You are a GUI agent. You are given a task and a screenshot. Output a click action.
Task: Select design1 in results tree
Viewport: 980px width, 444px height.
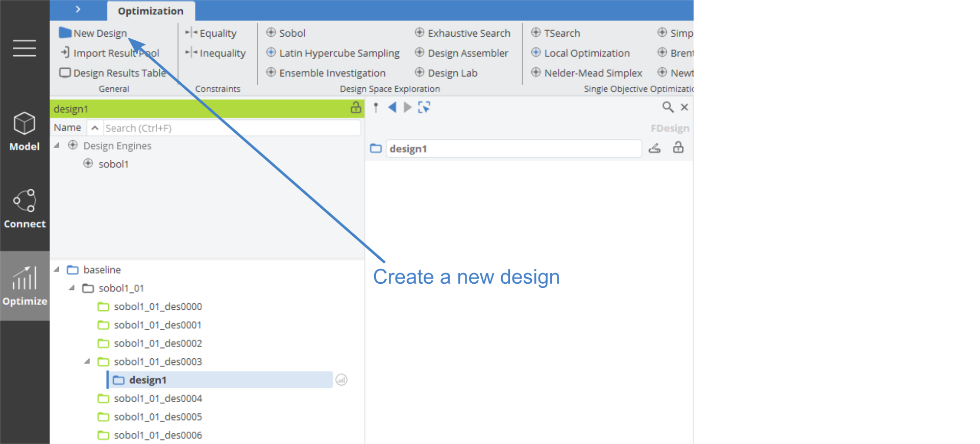pos(220,380)
